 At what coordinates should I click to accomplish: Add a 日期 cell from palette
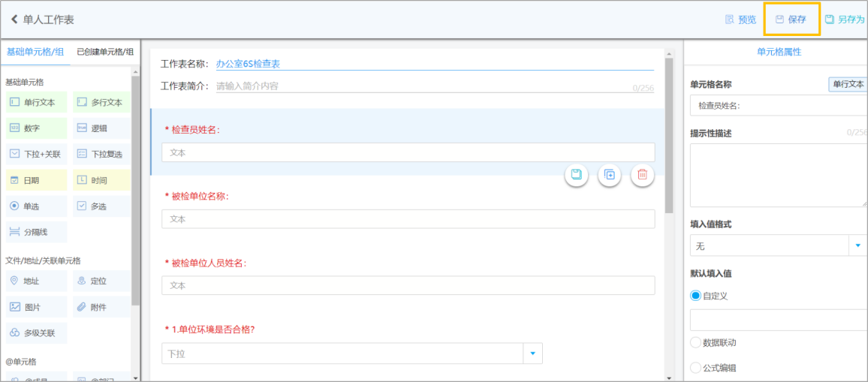click(37, 180)
